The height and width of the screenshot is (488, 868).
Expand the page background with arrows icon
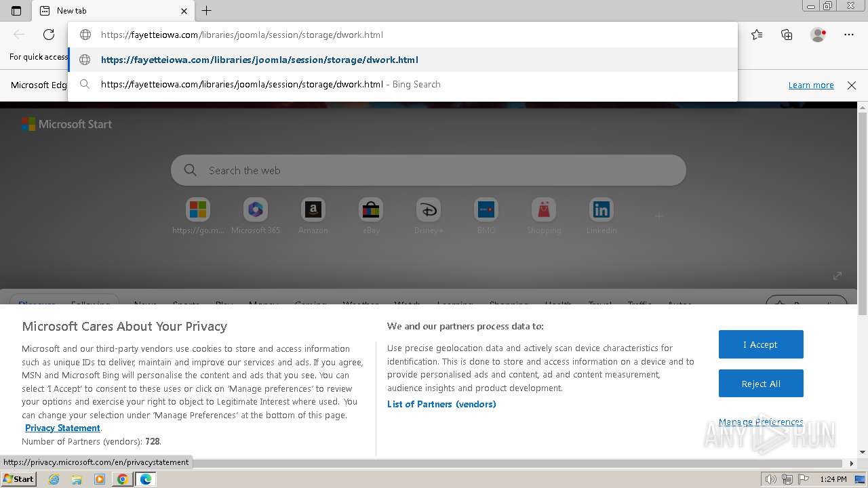(x=837, y=275)
